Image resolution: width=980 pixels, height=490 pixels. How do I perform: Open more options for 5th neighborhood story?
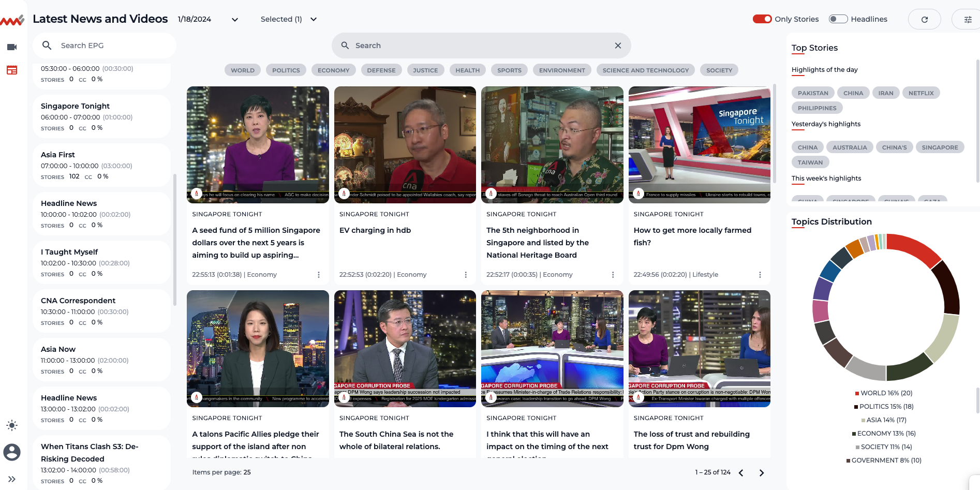pos(613,275)
